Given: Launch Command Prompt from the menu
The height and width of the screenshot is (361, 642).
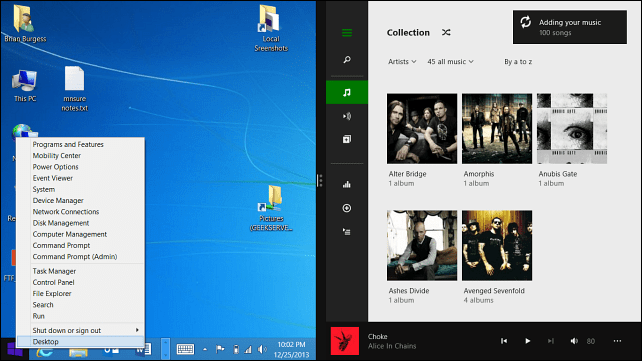Looking at the screenshot, I should (x=80, y=246).
